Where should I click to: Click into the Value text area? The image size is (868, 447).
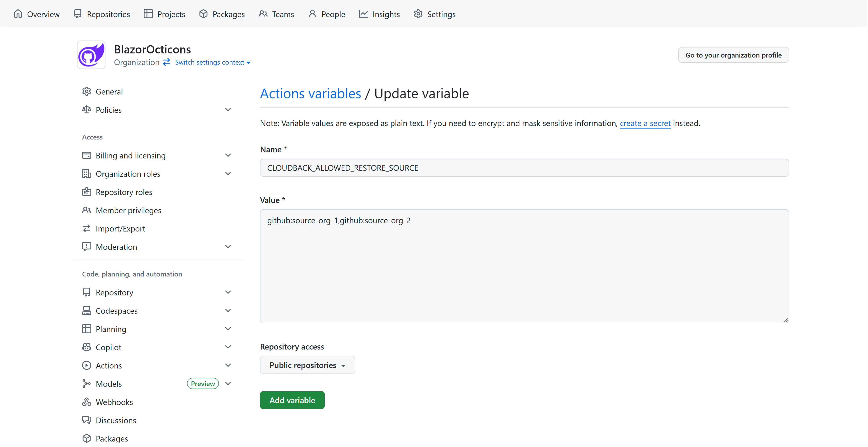click(x=524, y=266)
